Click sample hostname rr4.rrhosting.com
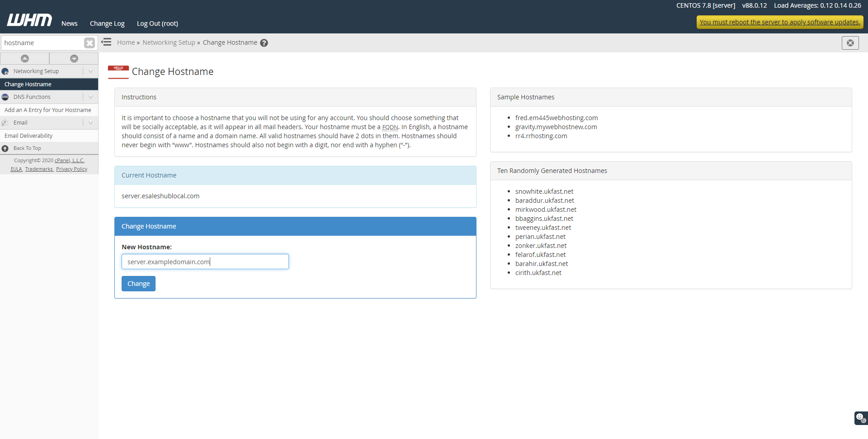Viewport: 868px width, 439px height. (x=541, y=136)
